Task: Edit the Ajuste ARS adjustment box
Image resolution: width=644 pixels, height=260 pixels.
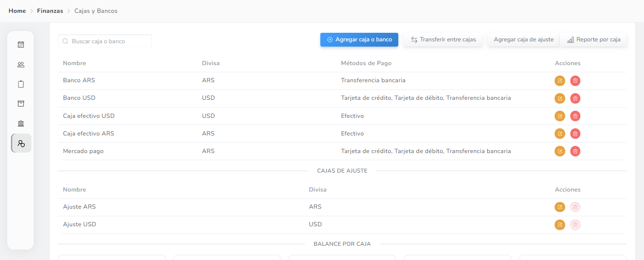Action: (x=560, y=207)
